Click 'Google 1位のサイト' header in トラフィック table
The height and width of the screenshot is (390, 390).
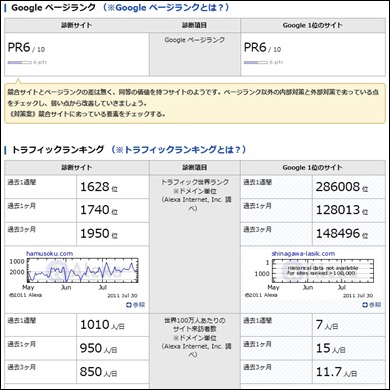tap(313, 168)
